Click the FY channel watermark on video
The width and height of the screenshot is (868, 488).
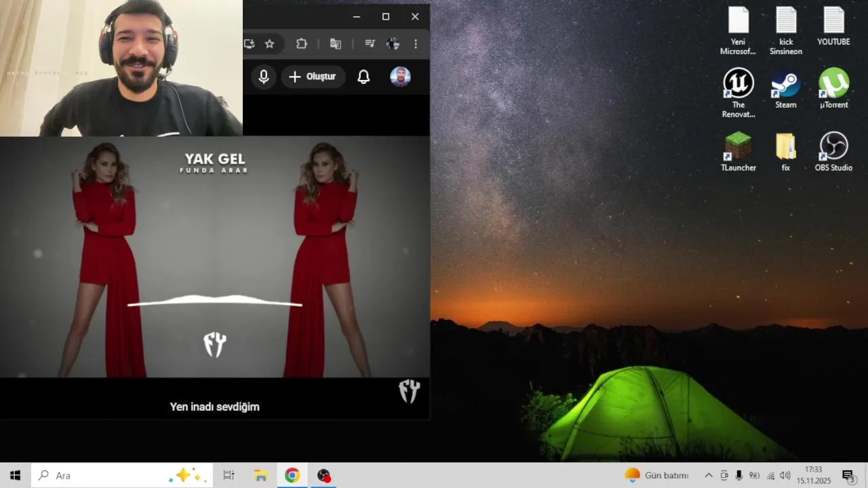coord(410,391)
